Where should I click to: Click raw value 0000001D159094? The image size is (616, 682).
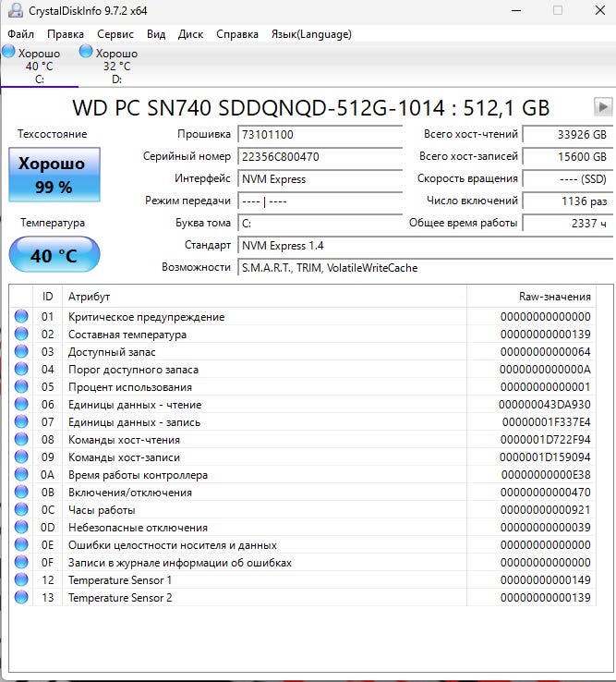click(545, 457)
